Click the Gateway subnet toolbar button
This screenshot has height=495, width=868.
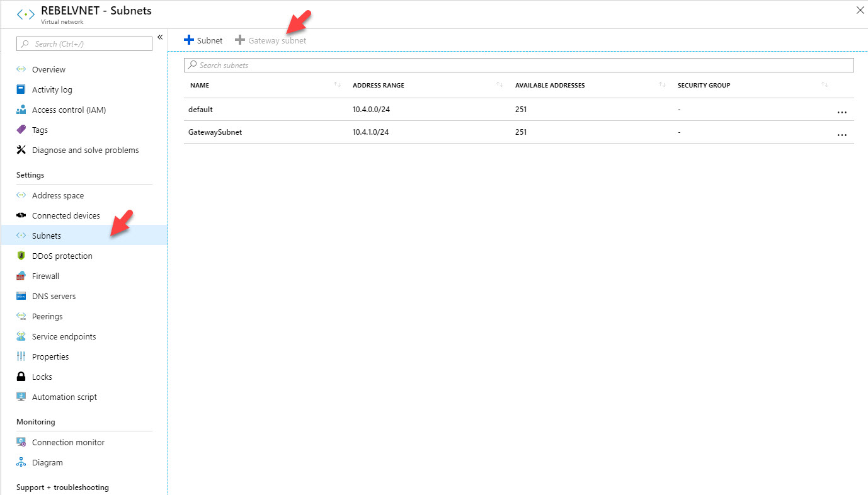[x=271, y=40]
